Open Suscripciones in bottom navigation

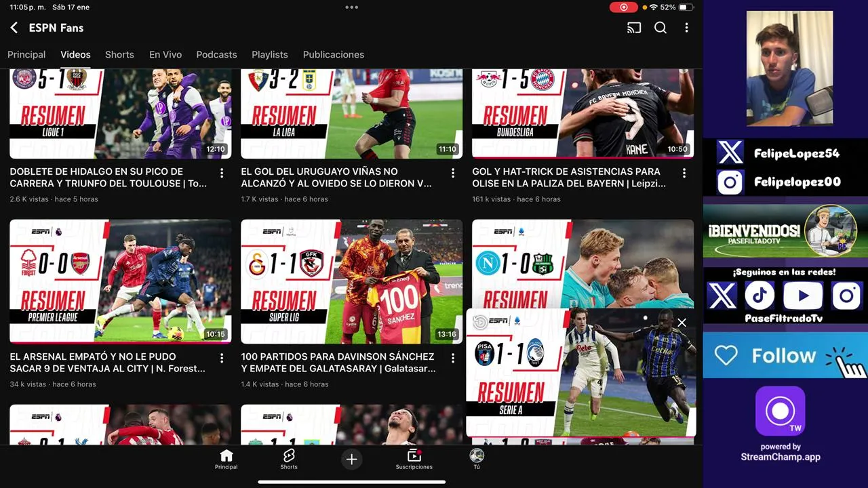[414, 459]
